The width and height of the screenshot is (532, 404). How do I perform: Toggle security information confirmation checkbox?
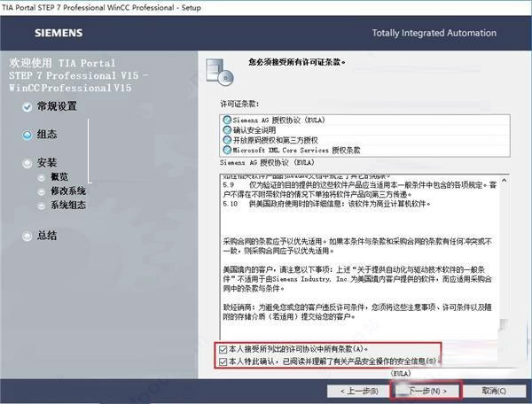223,361
